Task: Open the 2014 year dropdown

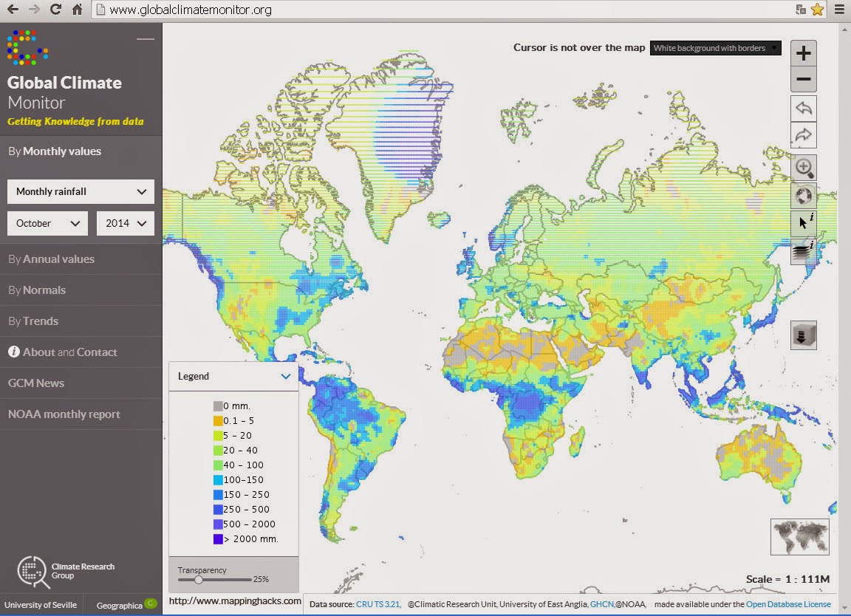Action: pyautogui.click(x=125, y=223)
